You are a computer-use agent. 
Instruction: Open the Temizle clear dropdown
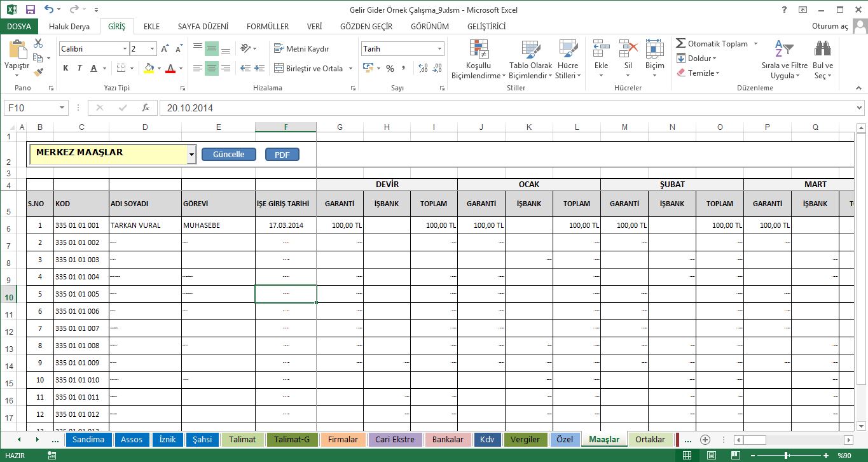tap(698, 73)
